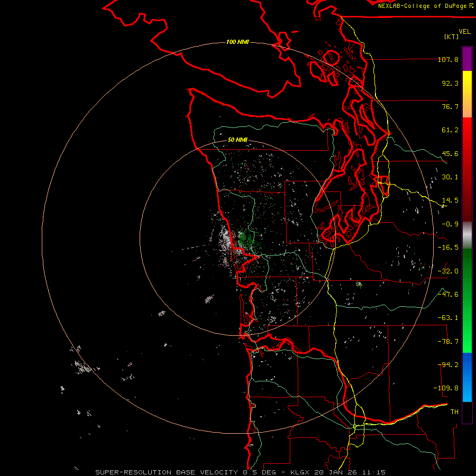
Task: Click the -109.8 legend value
Action: [x=446, y=388]
